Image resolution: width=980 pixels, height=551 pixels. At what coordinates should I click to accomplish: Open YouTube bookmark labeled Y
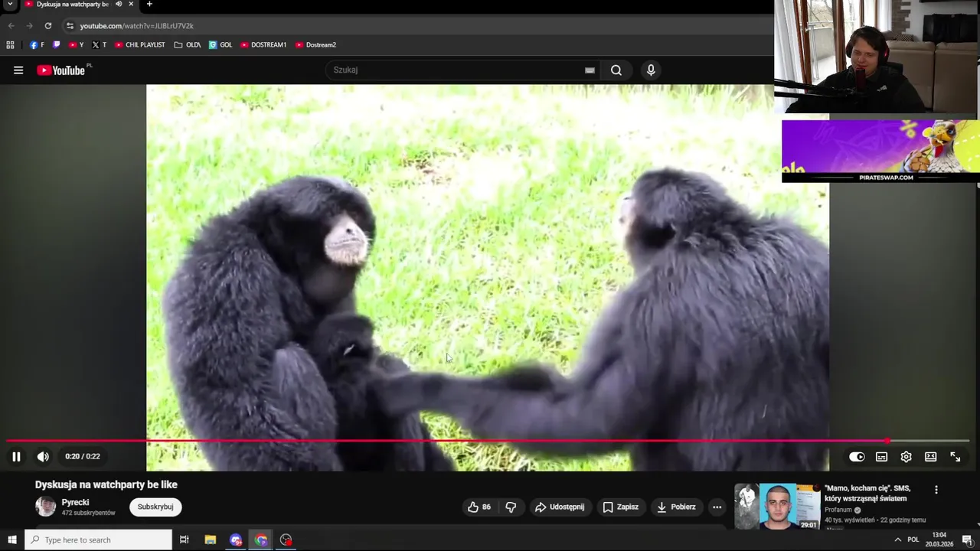pos(76,45)
